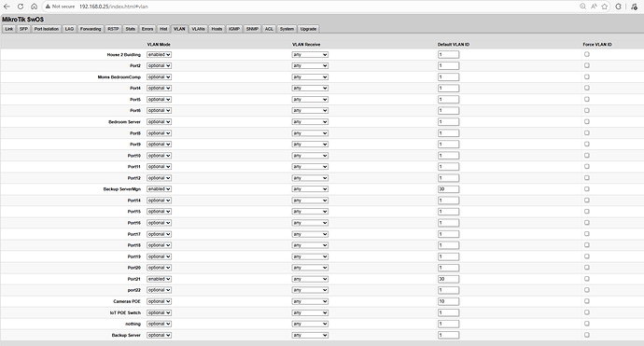Edit Default VLAN ID field for House 2 Buidling
Screen dimensions: 644x346
click(x=449, y=55)
